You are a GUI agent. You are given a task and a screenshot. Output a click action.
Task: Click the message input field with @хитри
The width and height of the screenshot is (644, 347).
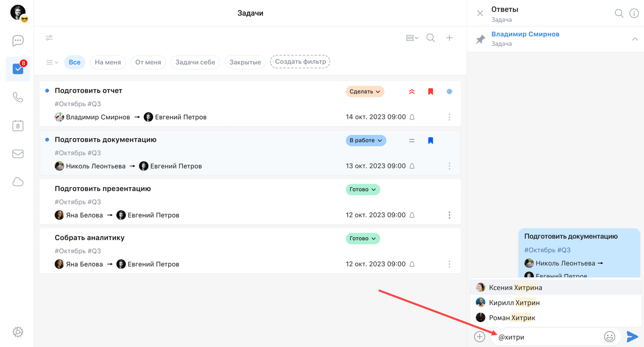point(547,337)
